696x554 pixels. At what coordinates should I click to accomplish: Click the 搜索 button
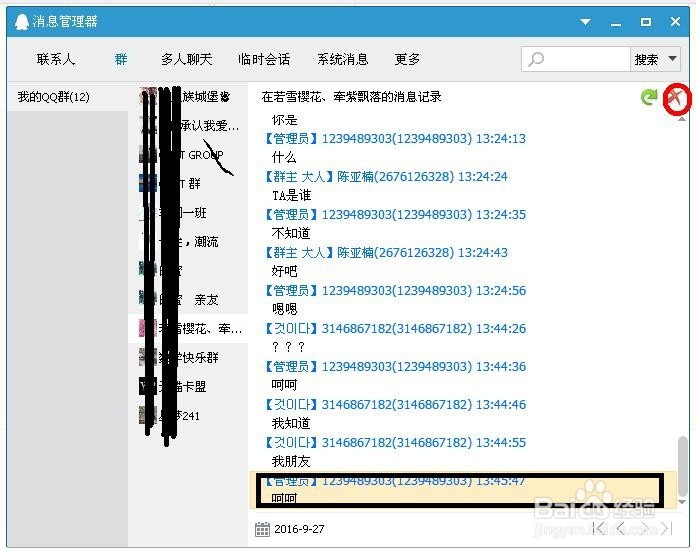tap(646, 59)
